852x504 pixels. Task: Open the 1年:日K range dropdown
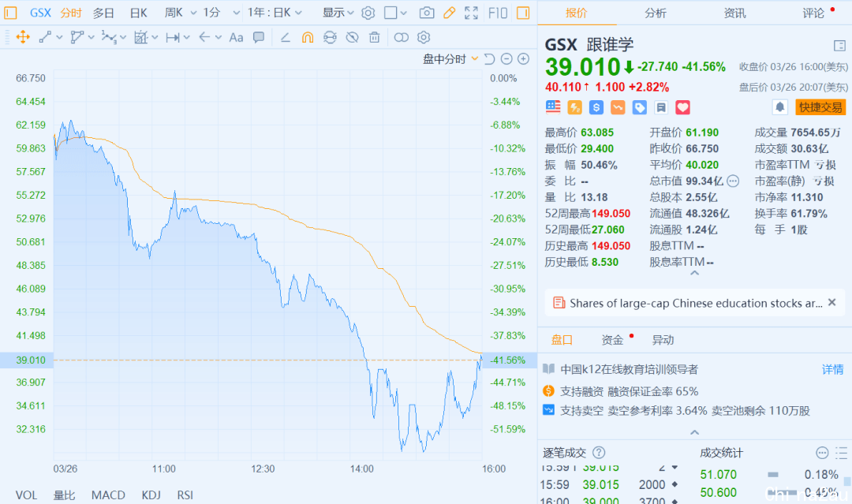(275, 13)
